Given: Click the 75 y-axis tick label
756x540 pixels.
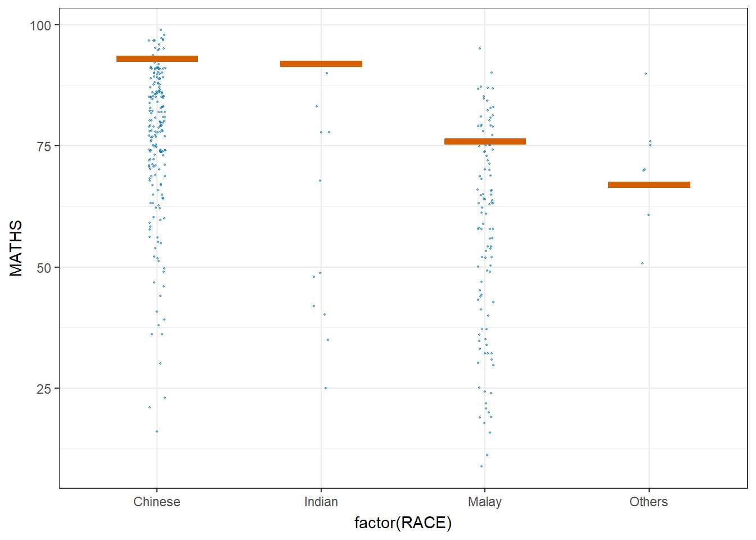Looking at the screenshot, I should tap(44, 147).
